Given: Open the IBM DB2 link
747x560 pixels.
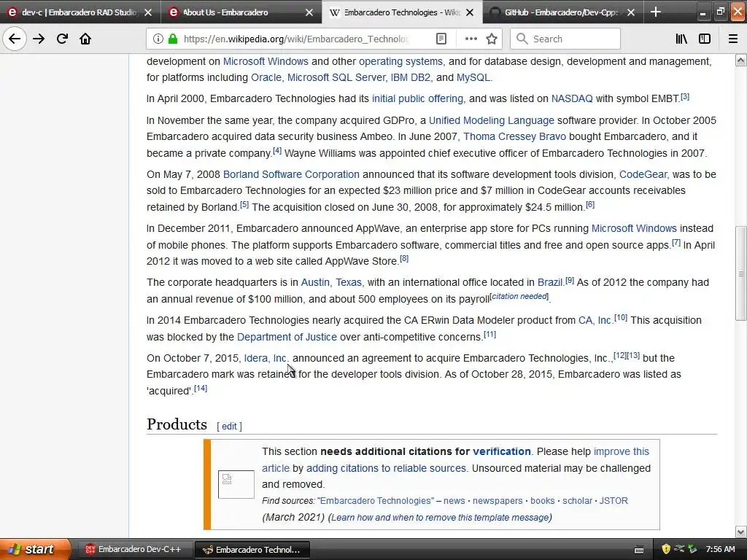Looking at the screenshot, I should click(x=410, y=77).
